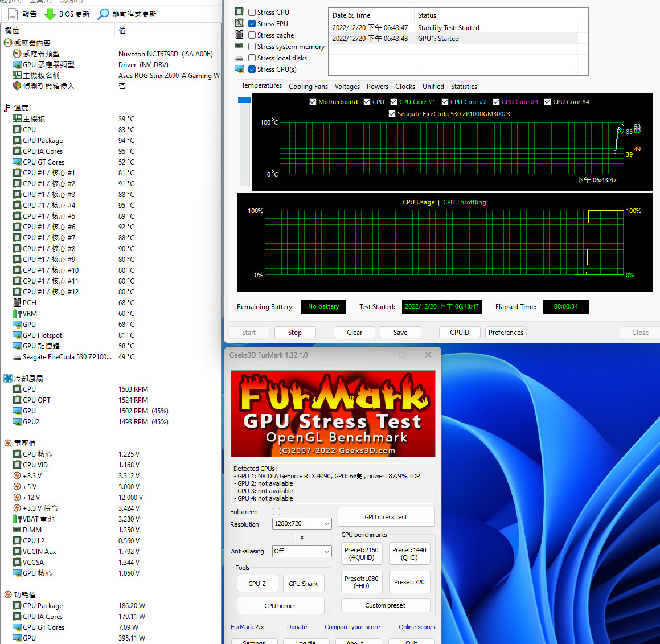Open the Unified tab
660x644 pixels.
pos(433,87)
